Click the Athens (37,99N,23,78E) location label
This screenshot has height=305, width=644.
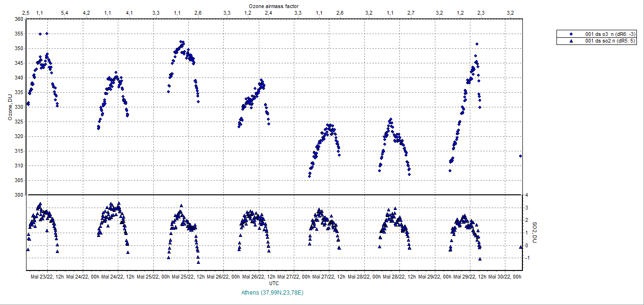[272, 293]
